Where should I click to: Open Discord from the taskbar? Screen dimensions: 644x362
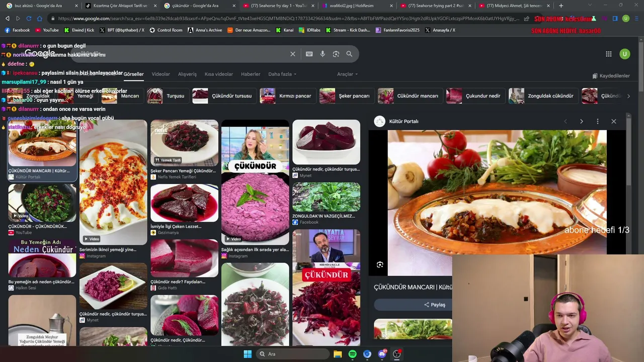point(382,354)
